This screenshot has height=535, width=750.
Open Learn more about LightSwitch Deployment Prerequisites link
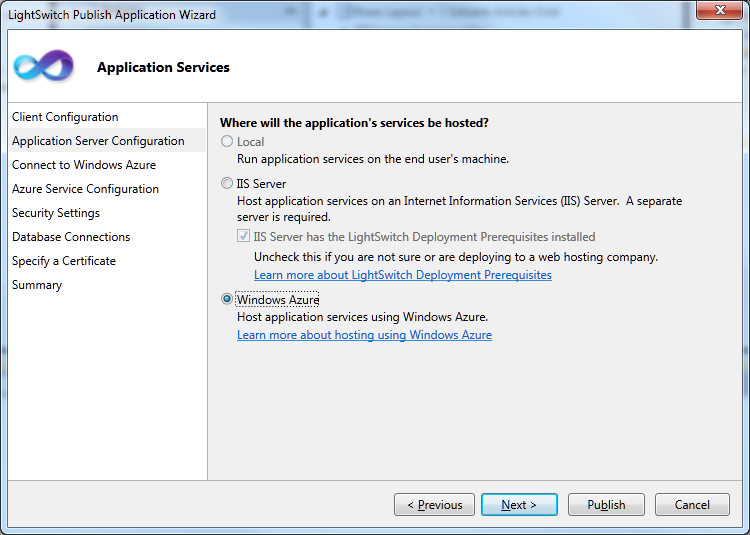(x=403, y=275)
